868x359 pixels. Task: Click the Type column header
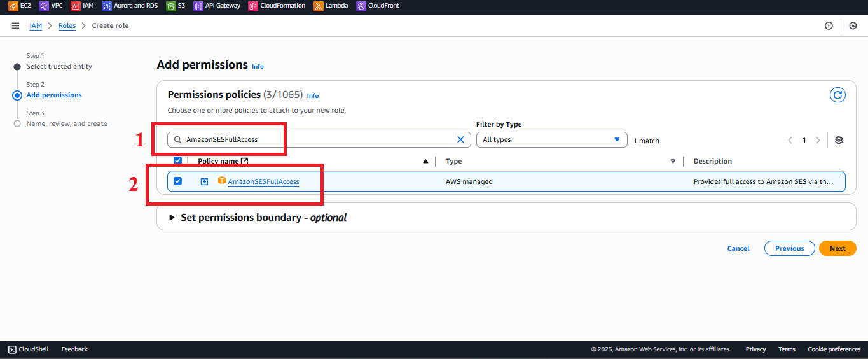[x=453, y=162]
